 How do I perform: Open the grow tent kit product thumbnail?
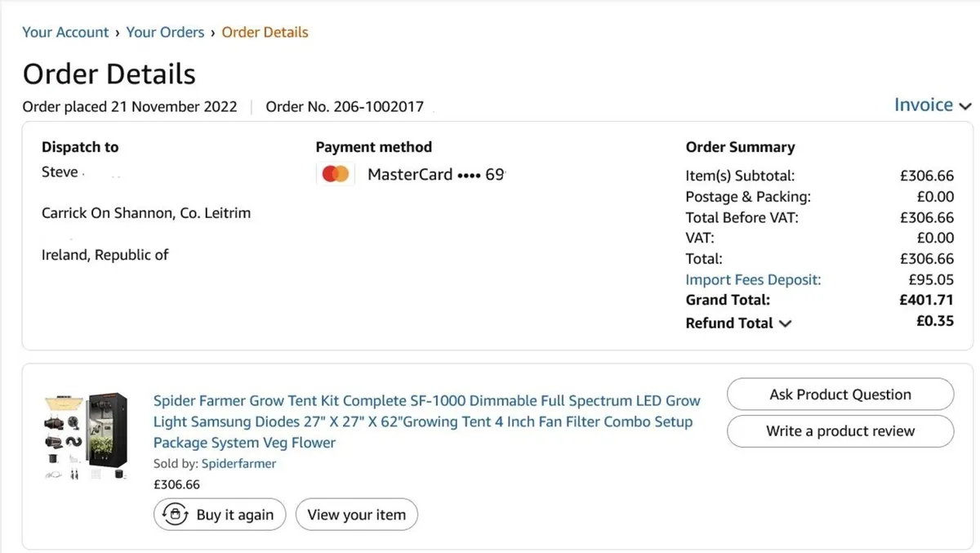tap(86, 437)
